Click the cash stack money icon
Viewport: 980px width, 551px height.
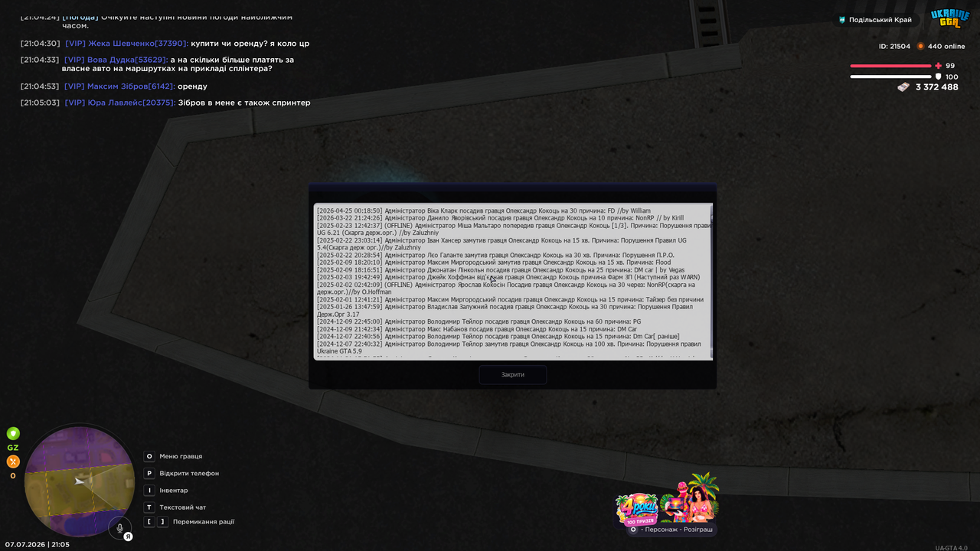(903, 87)
